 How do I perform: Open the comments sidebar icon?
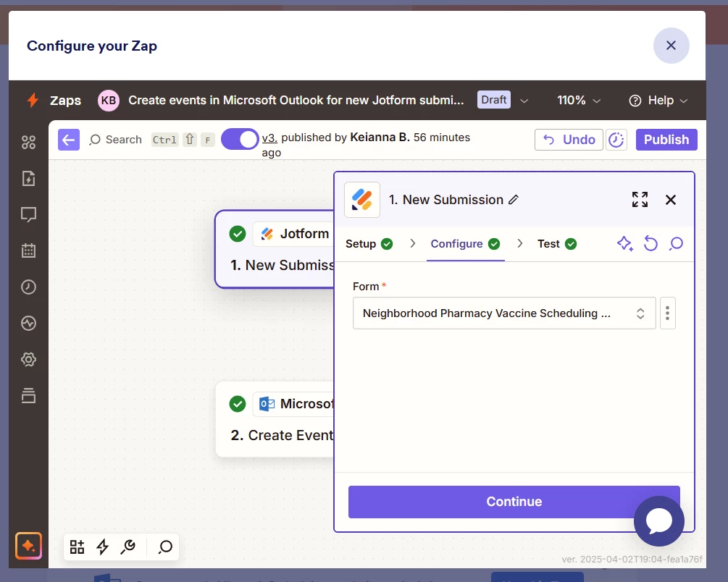(x=28, y=214)
